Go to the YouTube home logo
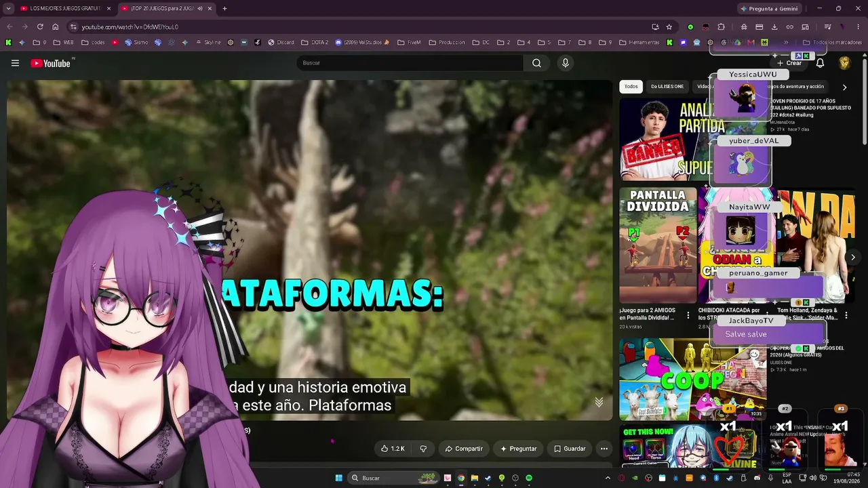 pyautogui.click(x=51, y=63)
